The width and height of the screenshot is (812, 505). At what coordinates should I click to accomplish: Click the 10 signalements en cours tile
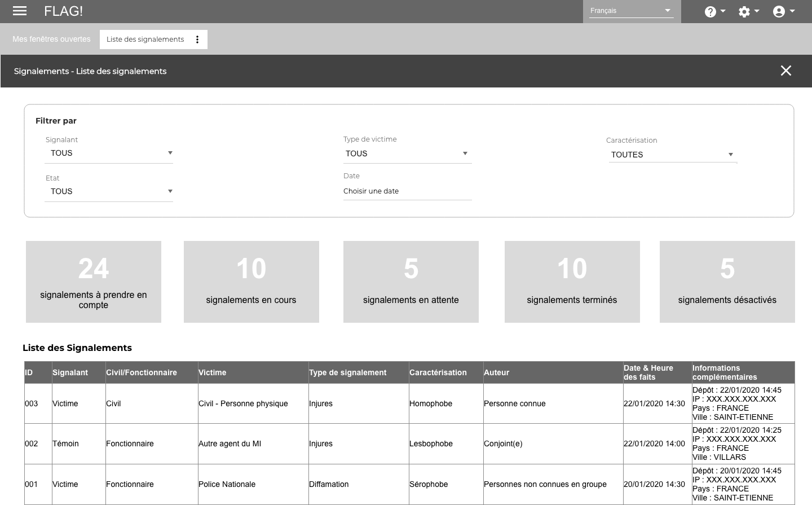251,282
